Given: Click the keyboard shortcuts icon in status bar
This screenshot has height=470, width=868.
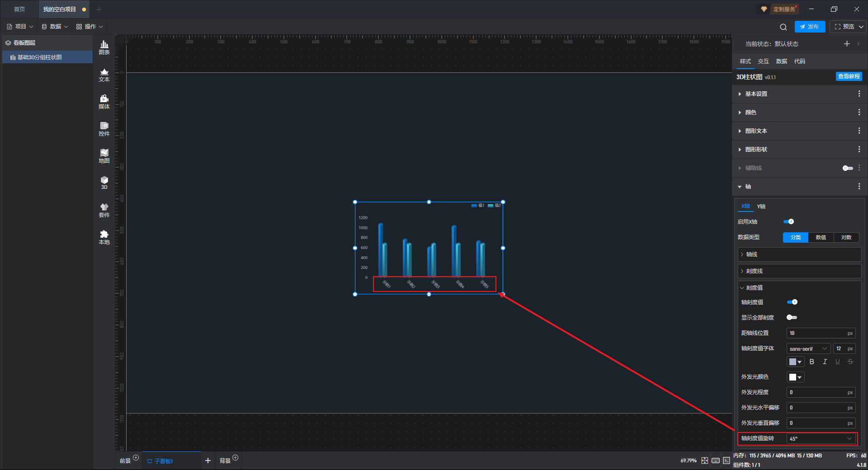Looking at the screenshot, I should coord(716,461).
